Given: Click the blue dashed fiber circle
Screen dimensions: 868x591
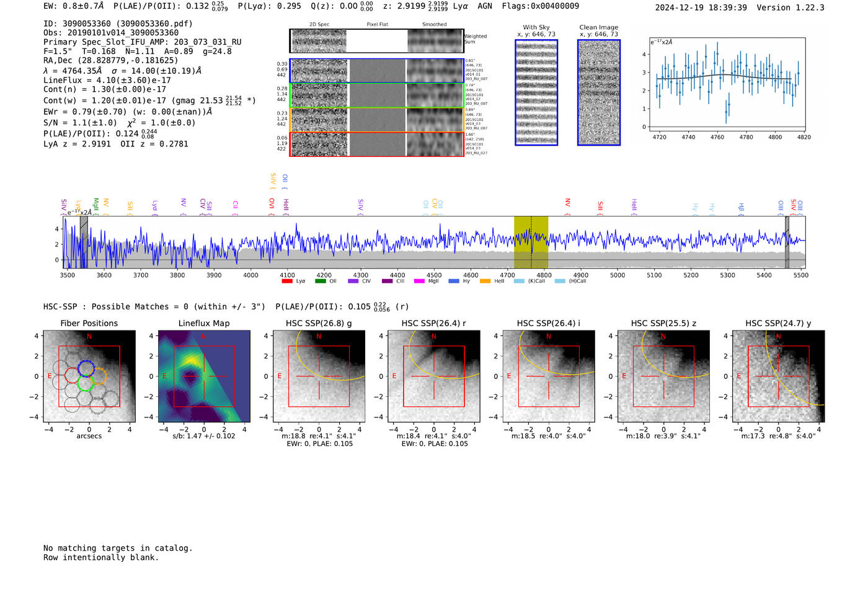Looking at the screenshot, I should click(x=86, y=368).
